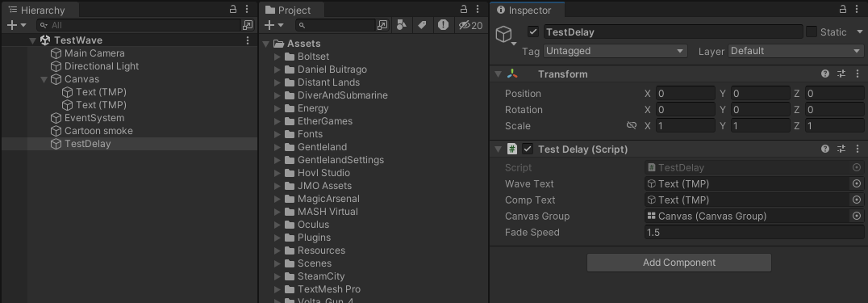This screenshot has height=303, width=868.
Task: Expand the Distant Lands folder
Action: tap(278, 82)
